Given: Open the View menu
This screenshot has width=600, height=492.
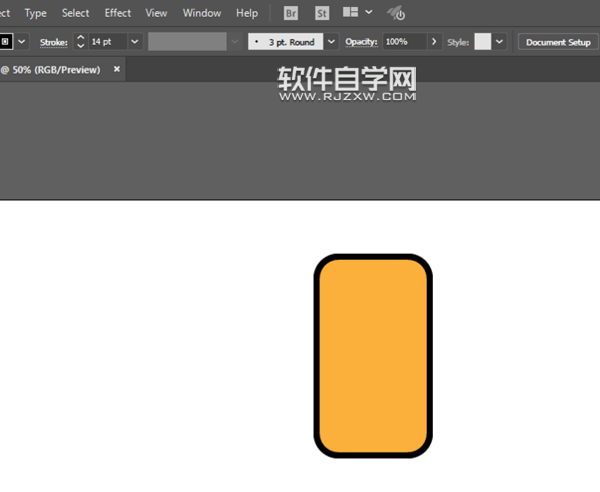Looking at the screenshot, I should pos(156,13).
